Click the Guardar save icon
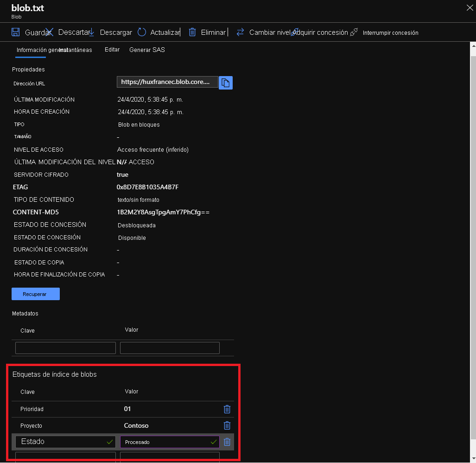 click(16, 32)
